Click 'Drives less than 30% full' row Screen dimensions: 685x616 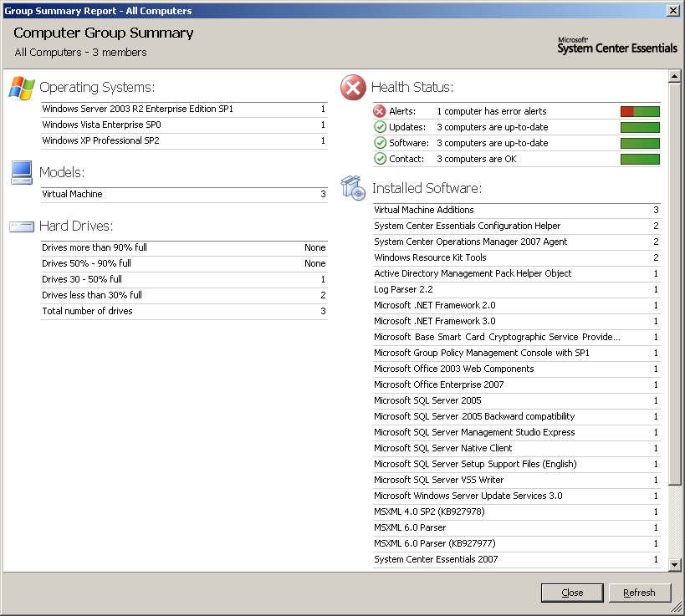coord(184,295)
